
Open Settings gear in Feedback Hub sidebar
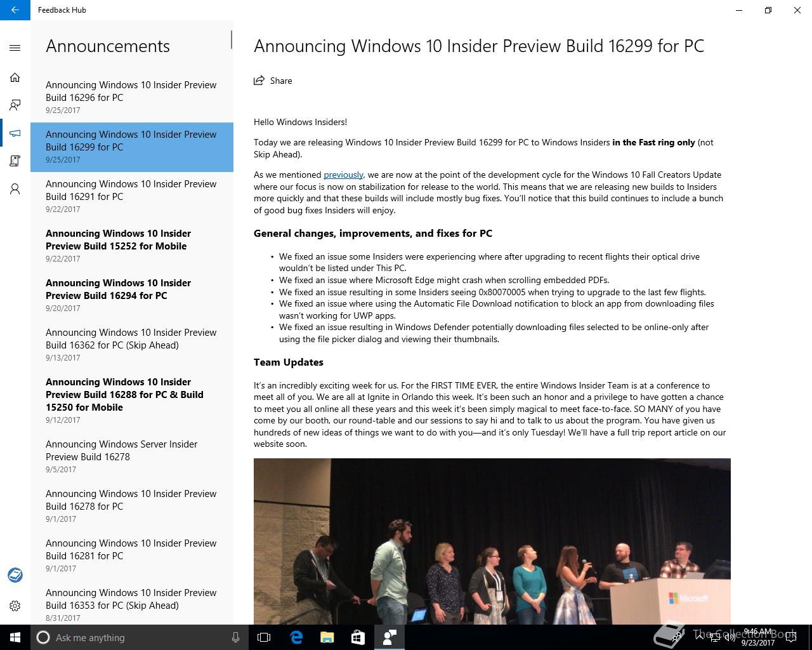(15, 606)
